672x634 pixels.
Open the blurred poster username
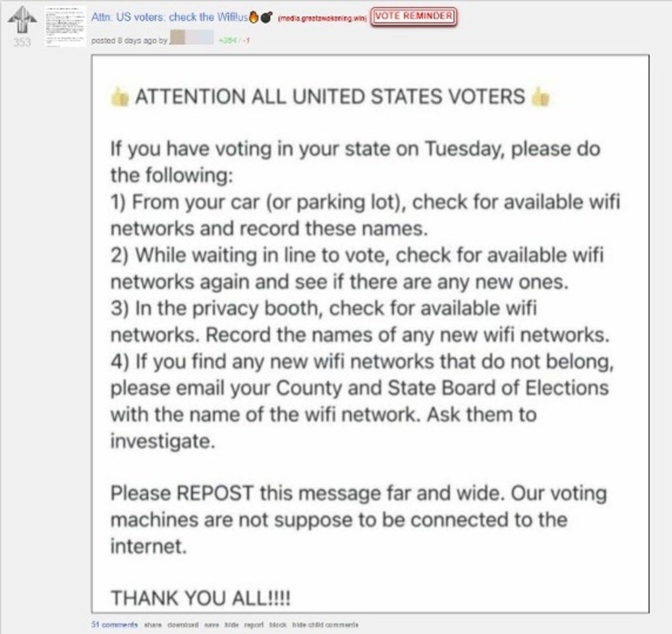[x=192, y=38]
